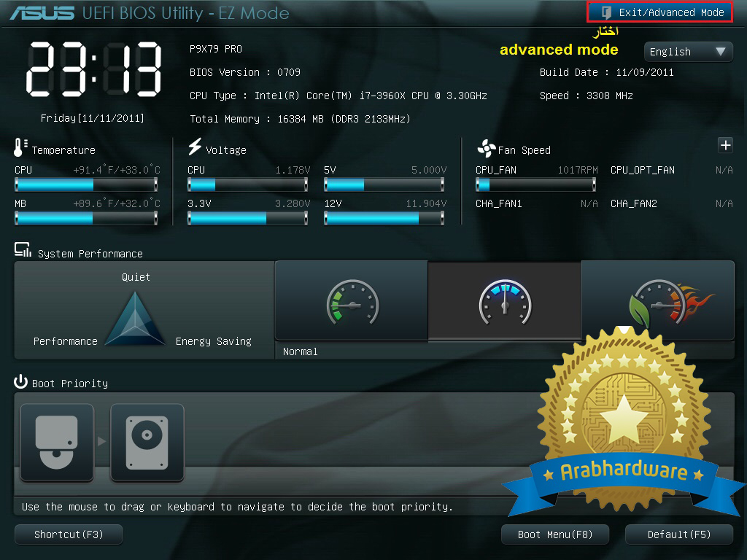Click CPU_OPT_FAN N/A entry

(x=672, y=170)
